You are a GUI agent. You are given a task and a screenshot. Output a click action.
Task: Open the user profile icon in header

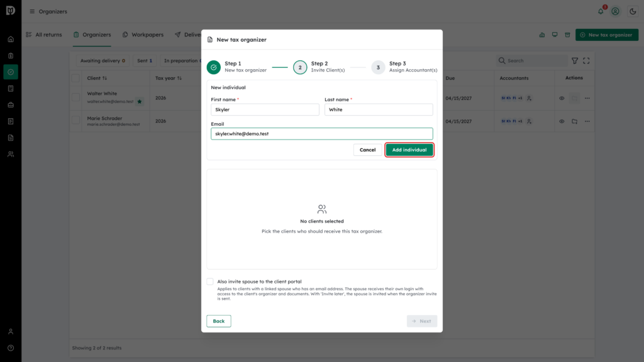pos(615,11)
